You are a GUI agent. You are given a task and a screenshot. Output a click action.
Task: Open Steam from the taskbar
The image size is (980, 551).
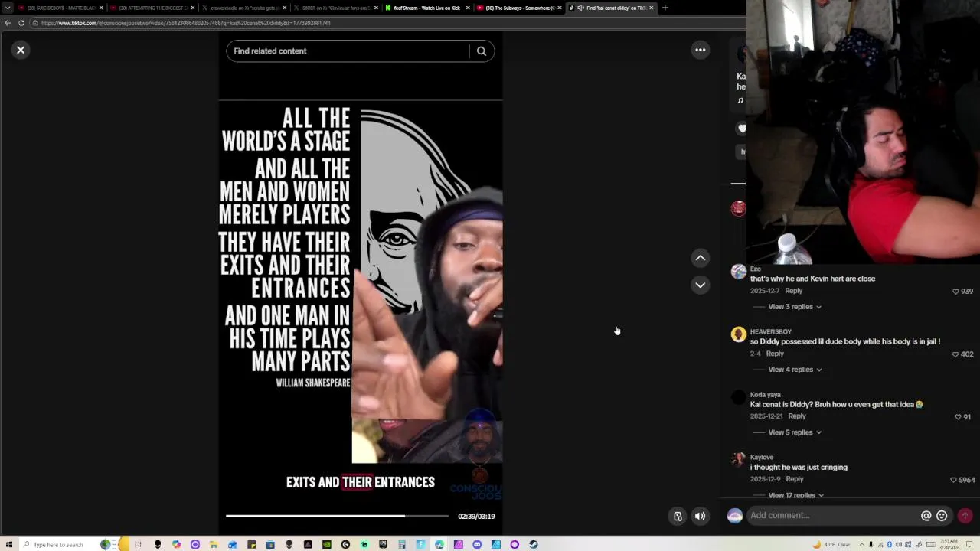click(x=533, y=544)
